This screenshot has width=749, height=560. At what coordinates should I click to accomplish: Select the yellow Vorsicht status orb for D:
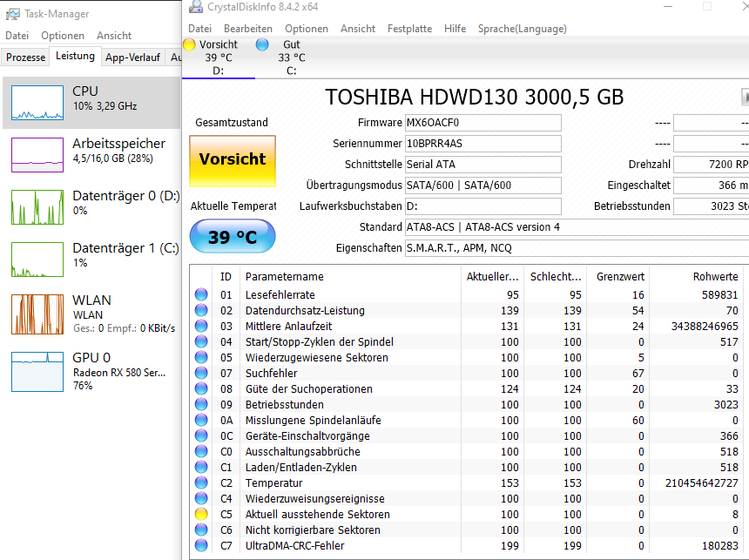click(x=189, y=44)
